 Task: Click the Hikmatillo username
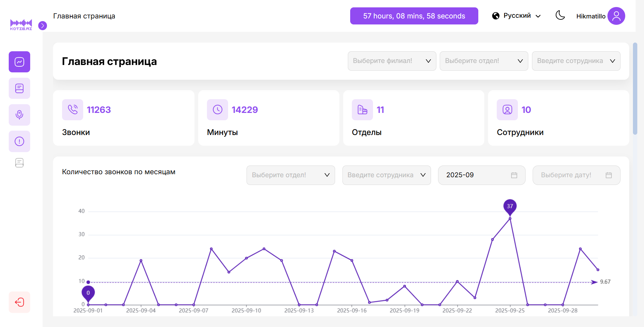pos(591,16)
